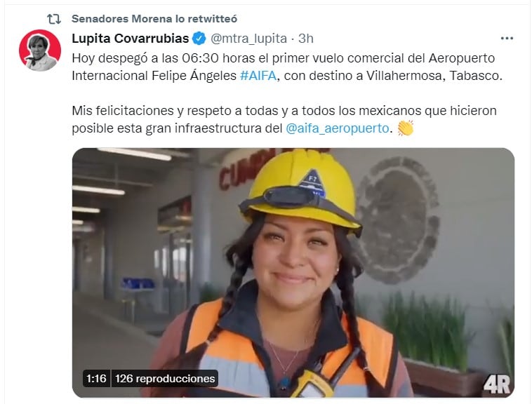Click the 4R watermark logo on video
The width and height of the screenshot is (532, 404).
pyautogui.click(x=497, y=384)
